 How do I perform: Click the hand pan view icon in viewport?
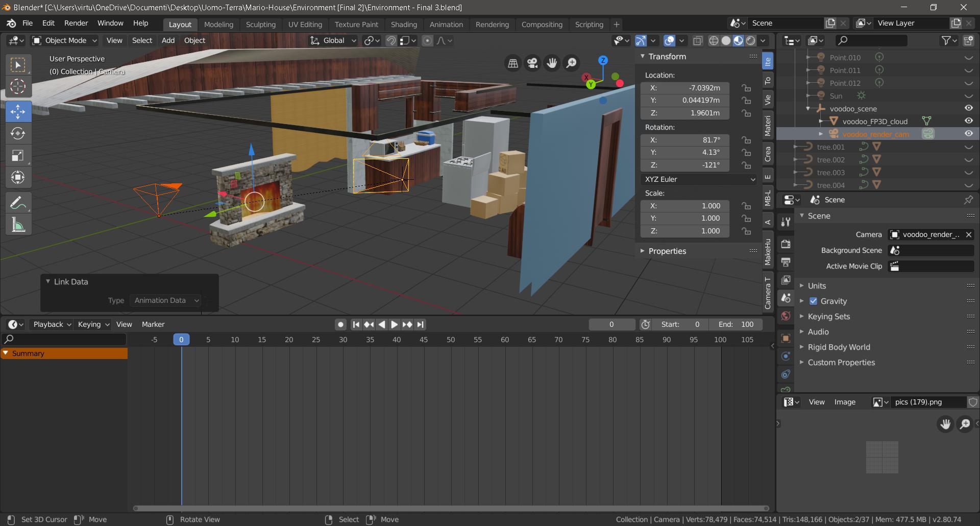point(552,63)
